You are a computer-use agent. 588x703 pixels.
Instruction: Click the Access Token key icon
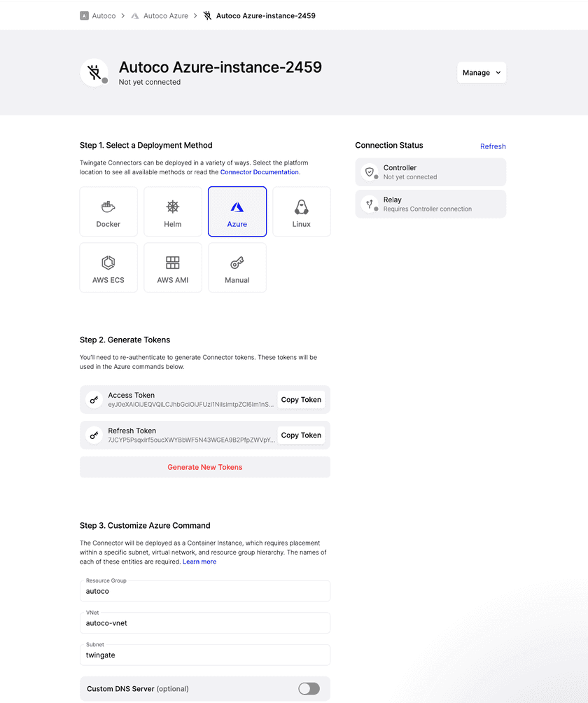tap(94, 400)
